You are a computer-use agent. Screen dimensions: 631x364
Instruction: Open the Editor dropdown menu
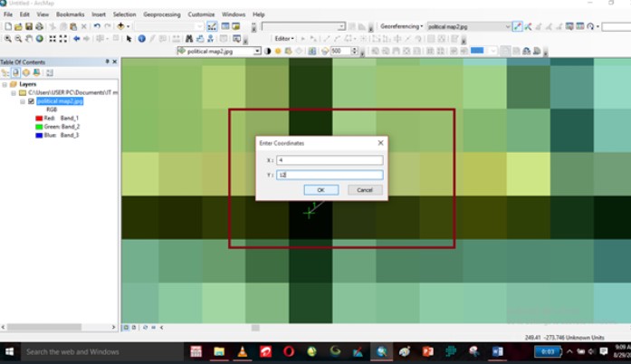pyautogui.click(x=283, y=39)
